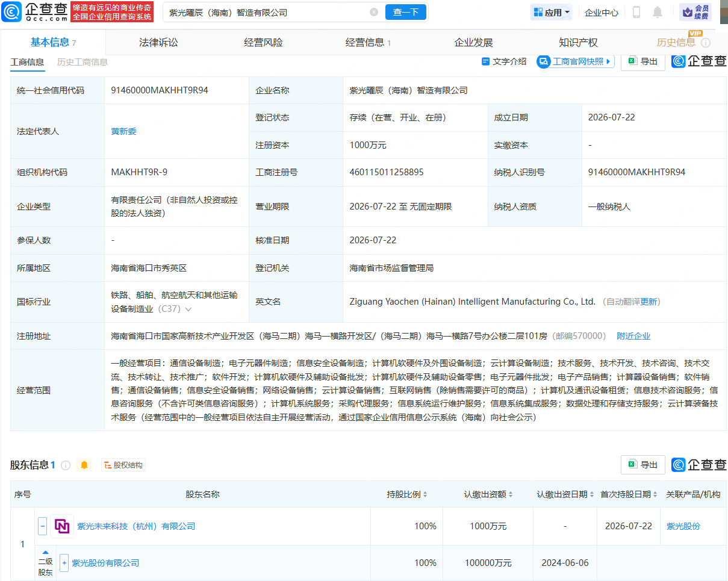The width and height of the screenshot is (728, 581).
Task: Click the 查一下 search button
Action: click(406, 12)
